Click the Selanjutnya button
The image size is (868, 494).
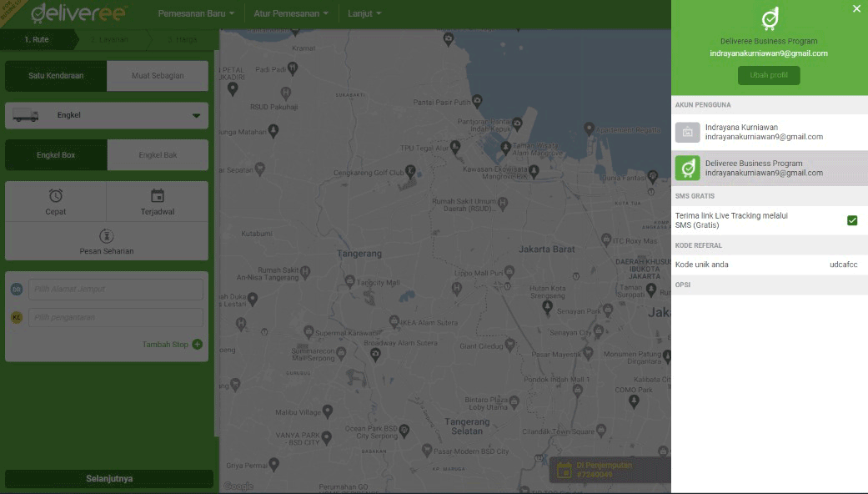[x=109, y=478]
